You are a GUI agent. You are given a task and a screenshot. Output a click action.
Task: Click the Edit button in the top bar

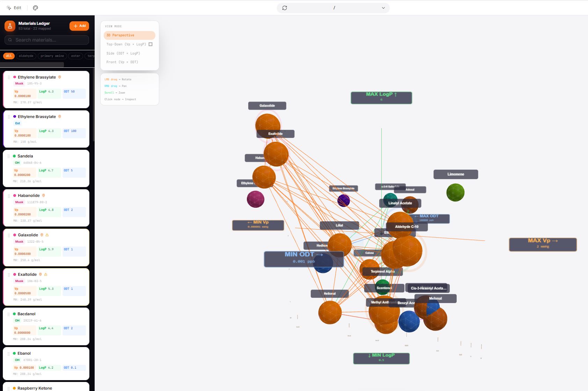(14, 8)
